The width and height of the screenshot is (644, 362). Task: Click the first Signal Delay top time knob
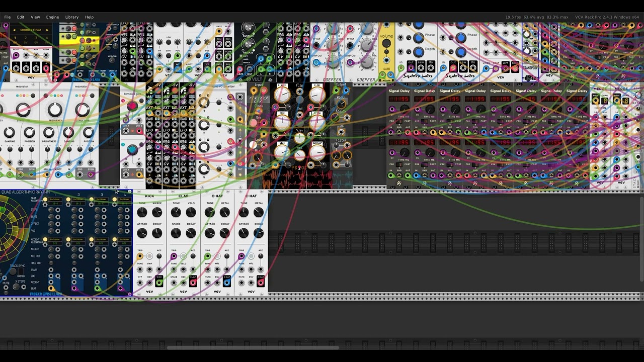click(404, 110)
